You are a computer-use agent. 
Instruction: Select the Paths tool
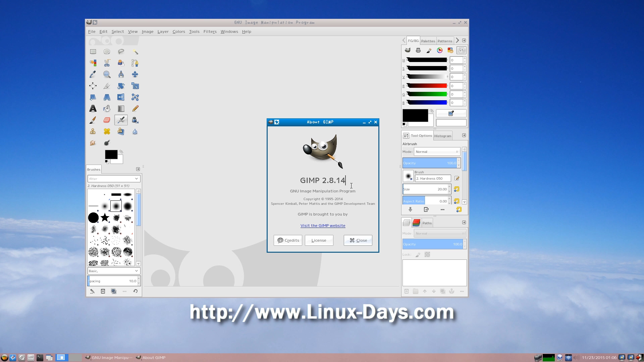tap(135, 63)
